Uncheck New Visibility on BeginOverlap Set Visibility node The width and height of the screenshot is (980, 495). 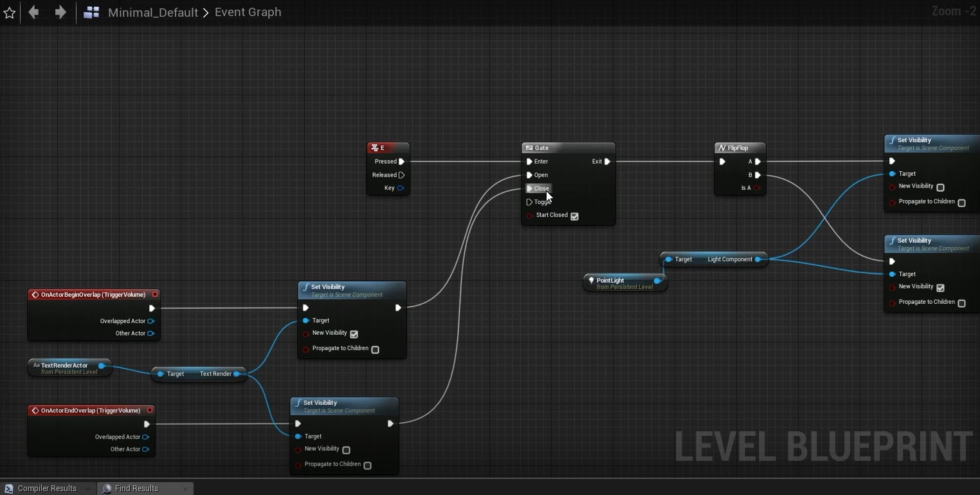coord(354,334)
